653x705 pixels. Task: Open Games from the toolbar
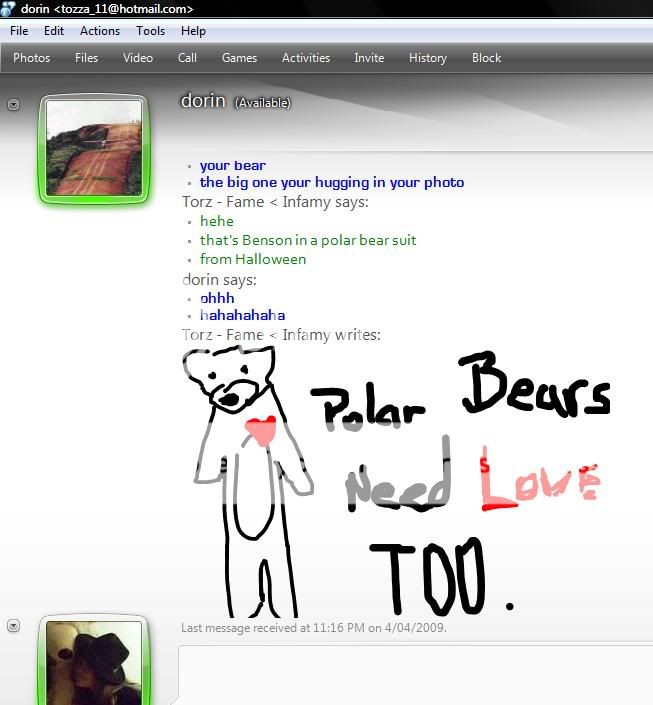coord(239,58)
